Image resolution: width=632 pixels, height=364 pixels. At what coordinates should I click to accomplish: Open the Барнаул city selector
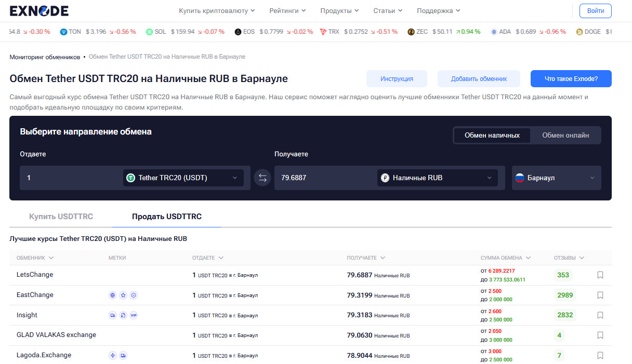(556, 178)
